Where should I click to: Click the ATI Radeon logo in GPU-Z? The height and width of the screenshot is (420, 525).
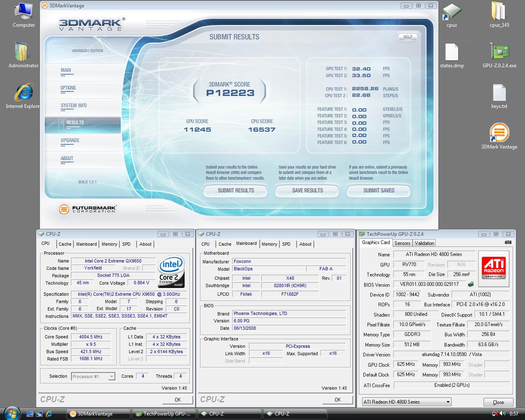tap(493, 269)
